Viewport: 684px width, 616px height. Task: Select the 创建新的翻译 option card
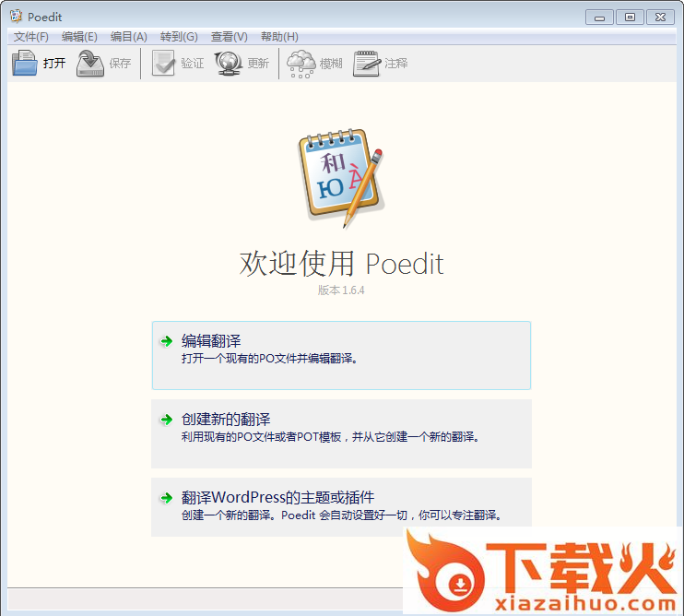341,433
